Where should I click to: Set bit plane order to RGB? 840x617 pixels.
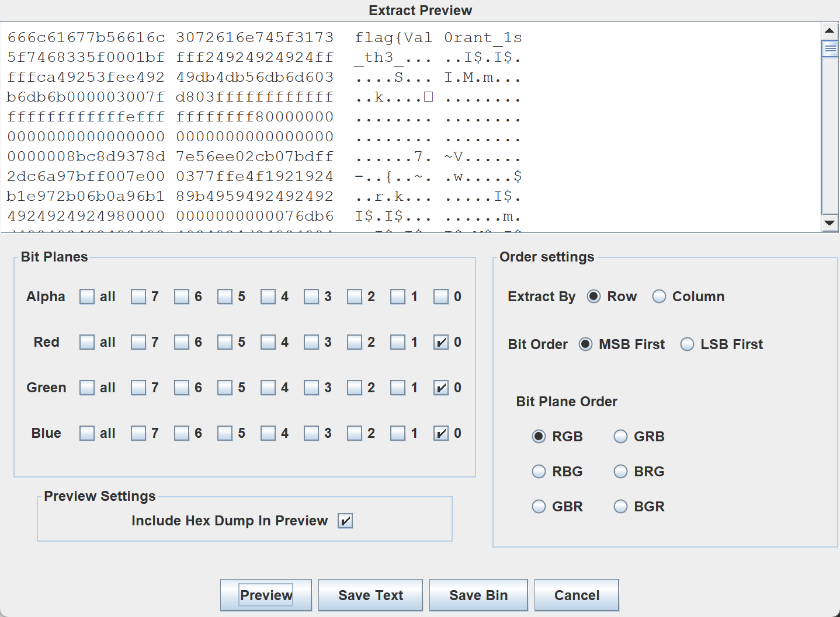tap(539, 437)
